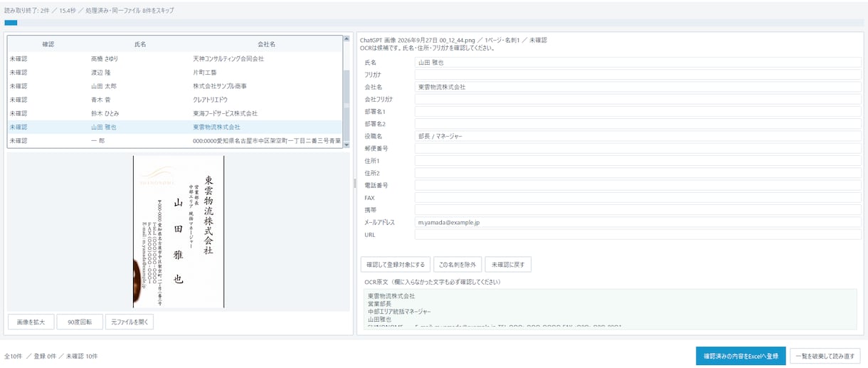Focus the 電話番号 input field
868x368 pixels.
pyautogui.click(x=637, y=185)
